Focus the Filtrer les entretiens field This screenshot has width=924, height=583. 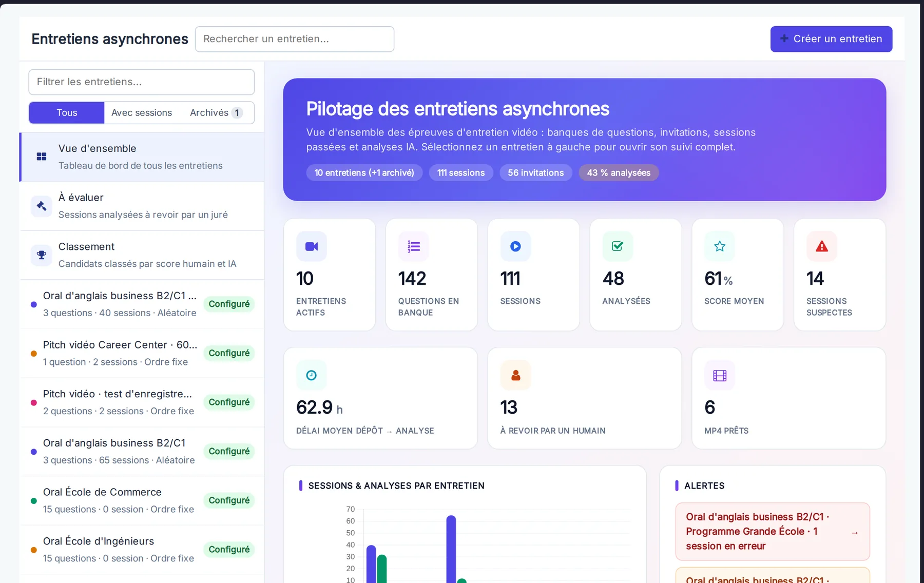(142, 82)
